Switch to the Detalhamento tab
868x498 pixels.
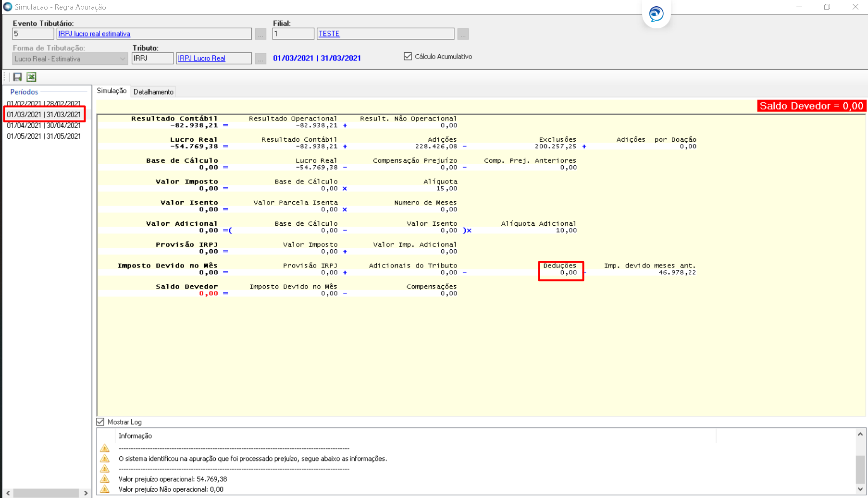tap(153, 92)
